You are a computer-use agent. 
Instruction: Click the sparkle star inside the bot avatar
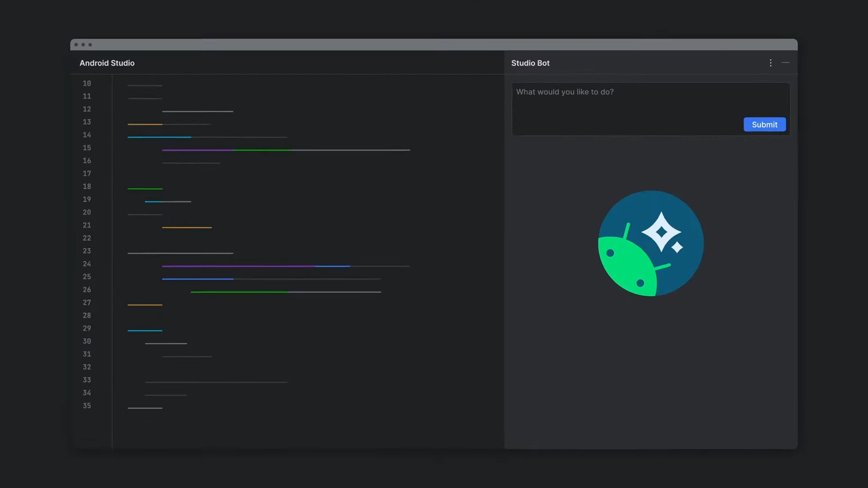(x=661, y=231)
